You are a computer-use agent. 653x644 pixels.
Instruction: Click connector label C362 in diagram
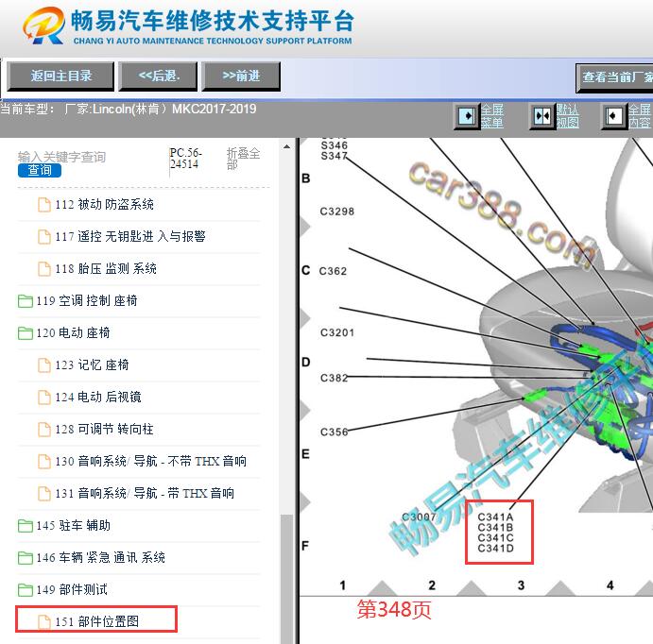(x=333, y=271)
